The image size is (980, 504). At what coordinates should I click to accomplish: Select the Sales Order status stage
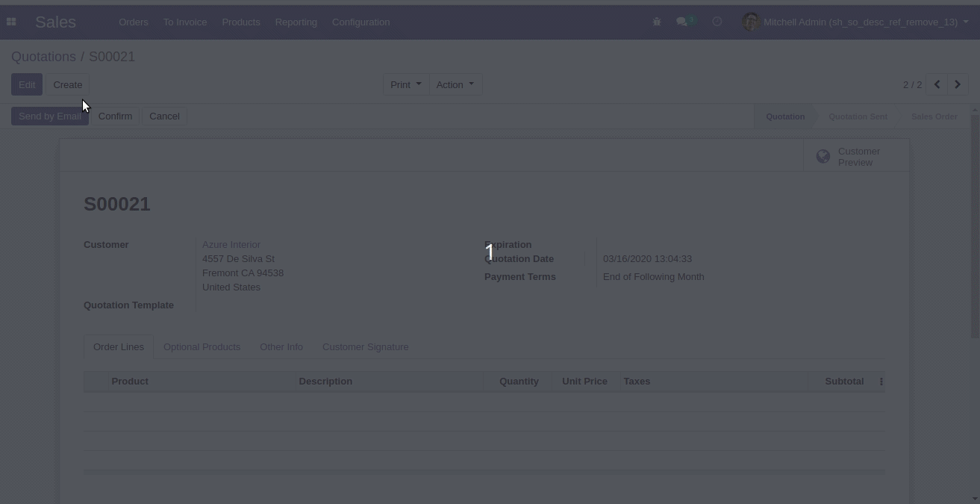[934, 116]
